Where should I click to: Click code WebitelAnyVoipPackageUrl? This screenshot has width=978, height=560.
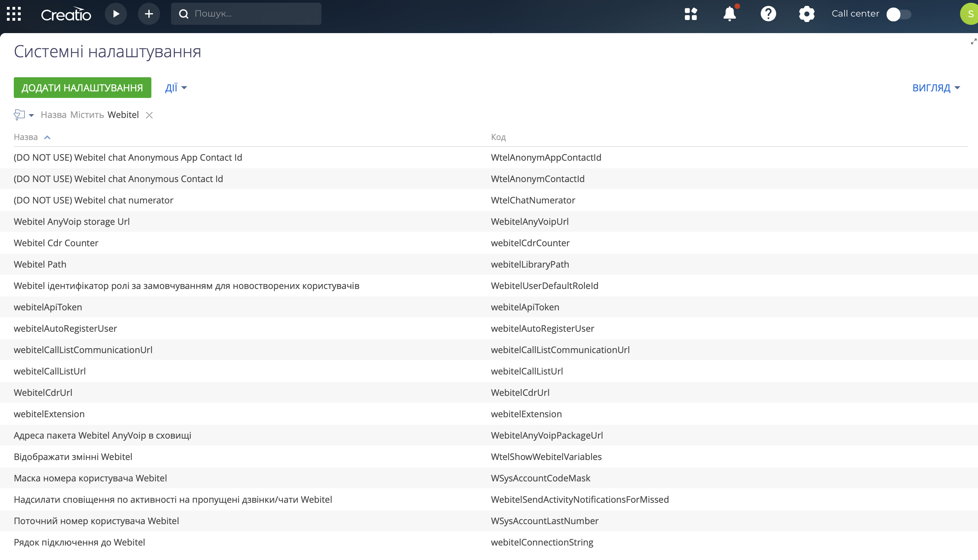pyautogui.click(x=547, y=435)
